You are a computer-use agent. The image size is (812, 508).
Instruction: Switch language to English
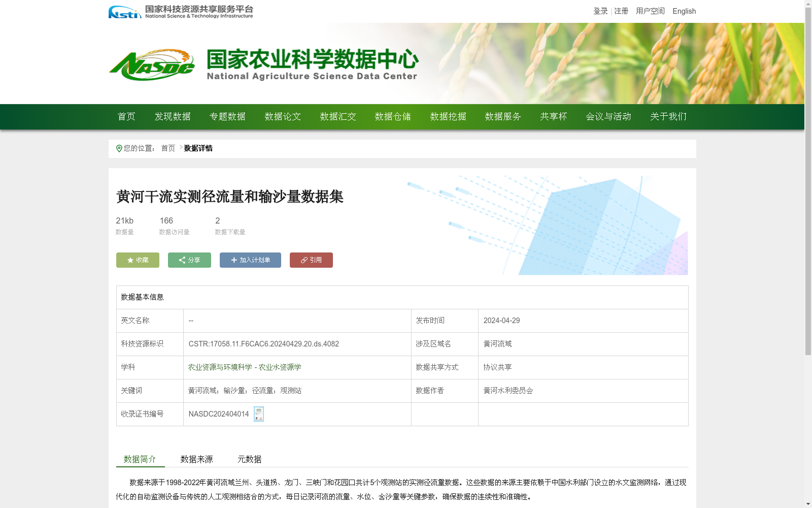(x=684, y=11)
